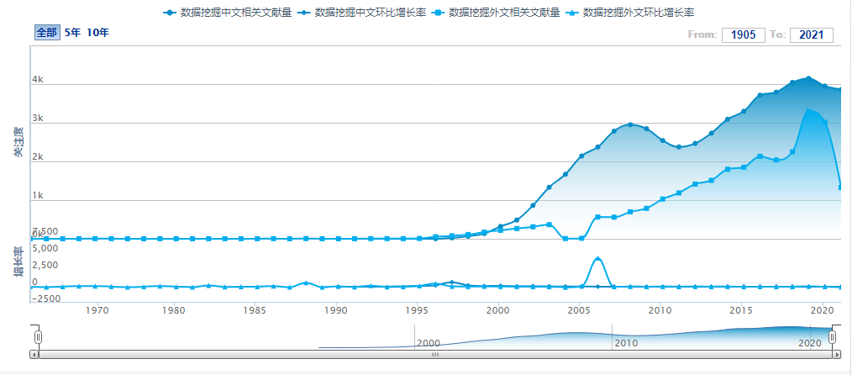Toggle legend 数据挖掘外文相关文献量 series

point(496,12)
